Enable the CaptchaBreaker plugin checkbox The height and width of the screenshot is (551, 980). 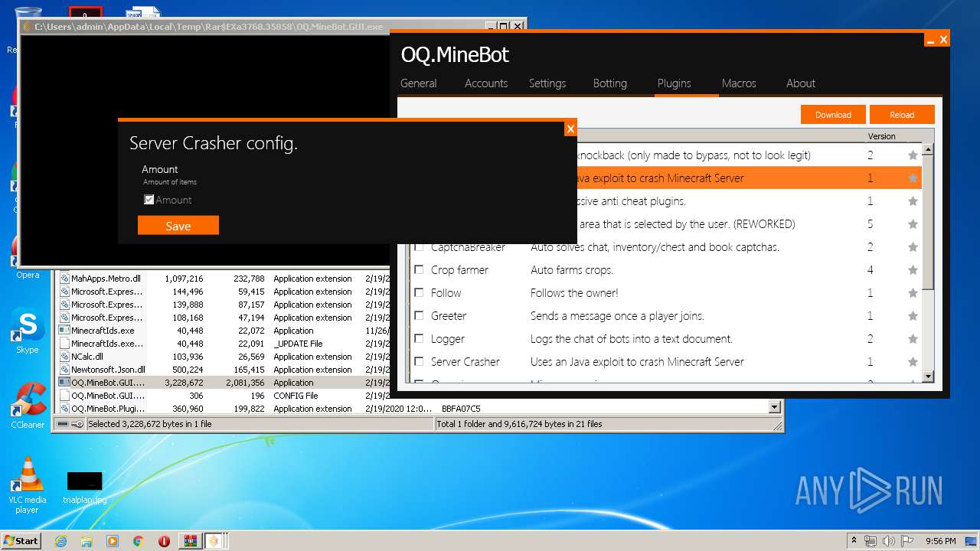[419, 247]
